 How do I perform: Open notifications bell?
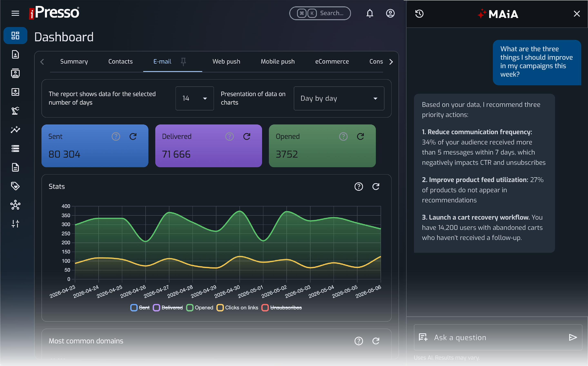point(370,13)
